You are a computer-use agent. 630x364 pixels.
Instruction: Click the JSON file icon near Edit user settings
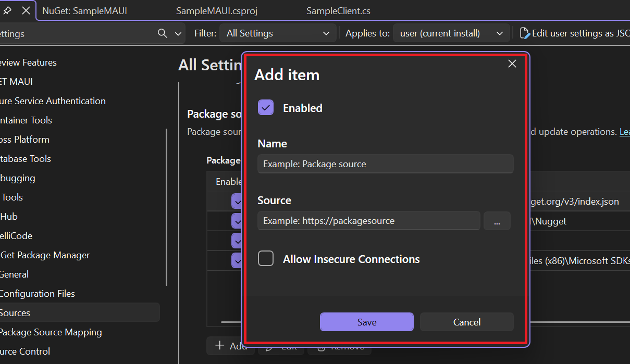[x=524, y=32]
